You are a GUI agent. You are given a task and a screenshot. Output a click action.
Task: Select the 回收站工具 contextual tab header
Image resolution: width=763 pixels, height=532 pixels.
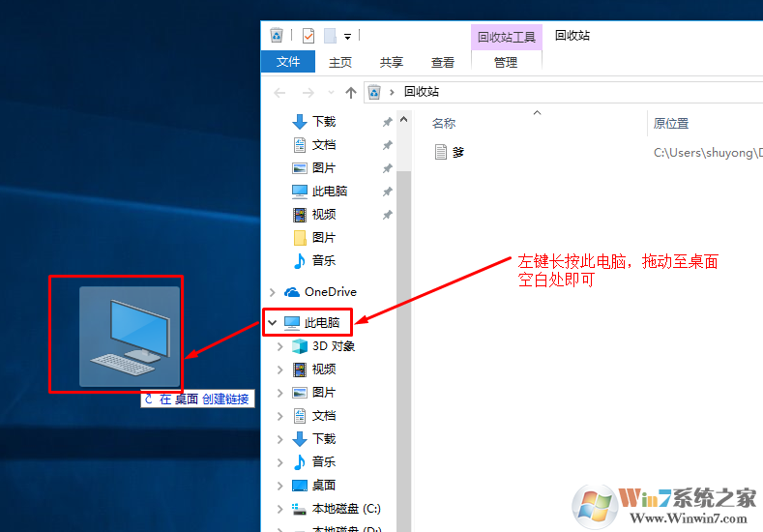click(506, 37)
